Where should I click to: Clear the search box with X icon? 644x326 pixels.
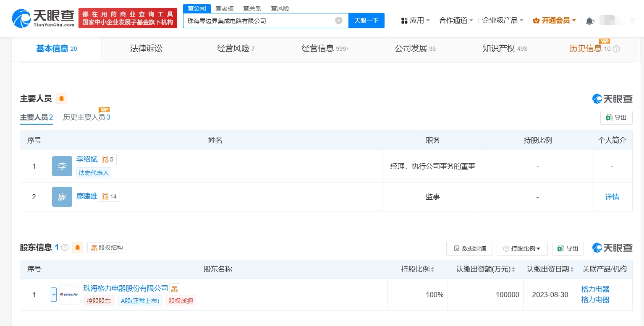[x=338, y=21]
